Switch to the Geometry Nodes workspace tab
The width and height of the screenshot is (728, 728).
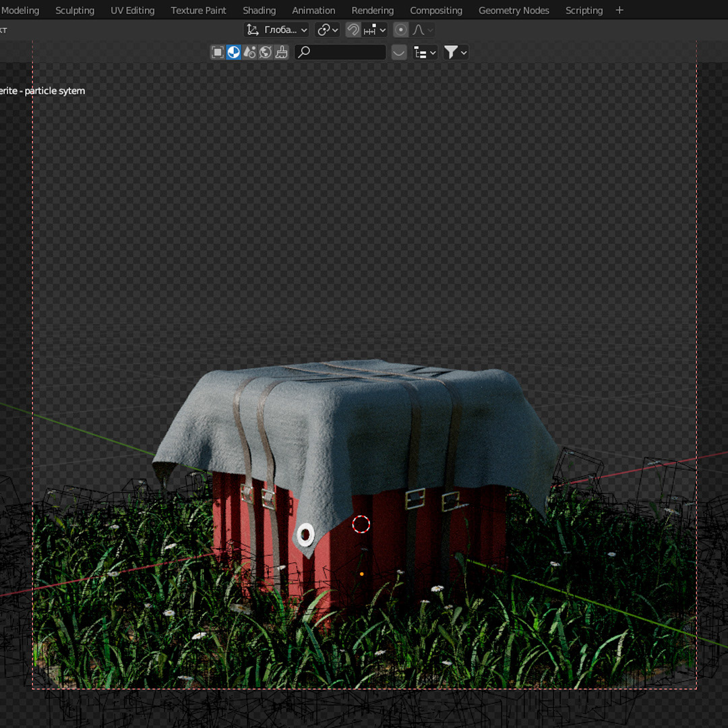click(514, 10)
